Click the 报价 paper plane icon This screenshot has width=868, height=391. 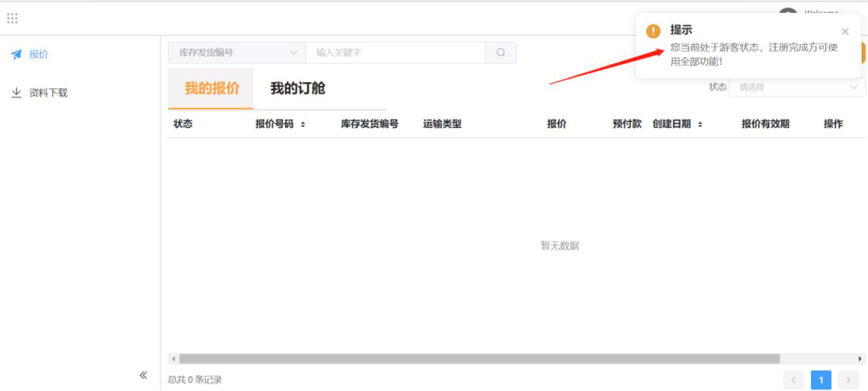pos(17,54)
